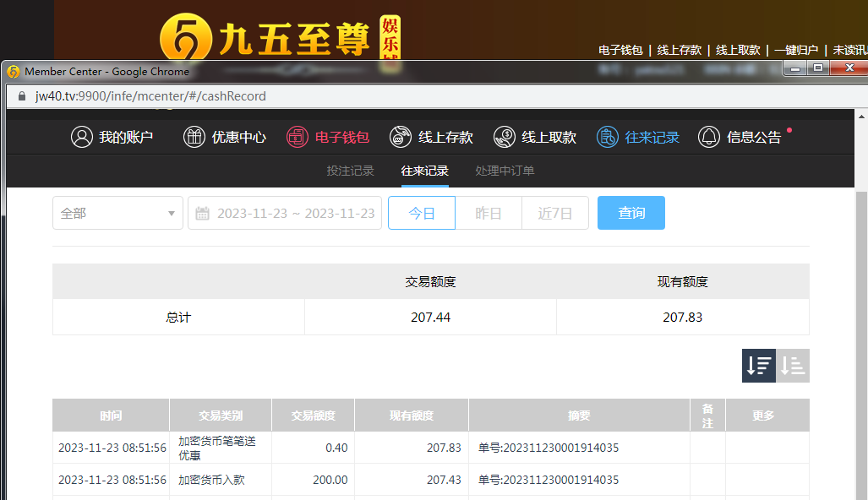Open the Promotions Center (优惠中心) gift icon

194,137
